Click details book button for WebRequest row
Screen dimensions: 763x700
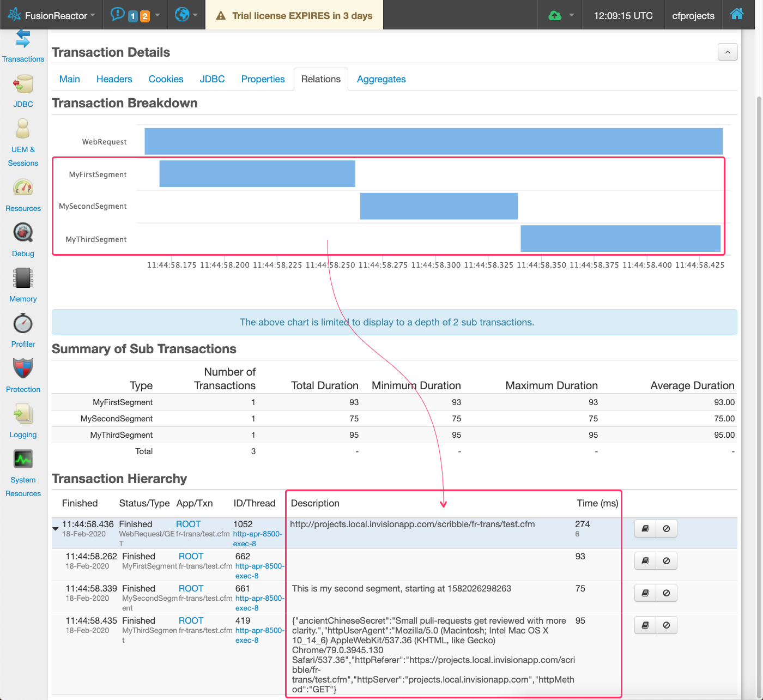pyautogui.click(x=645, y=529)
